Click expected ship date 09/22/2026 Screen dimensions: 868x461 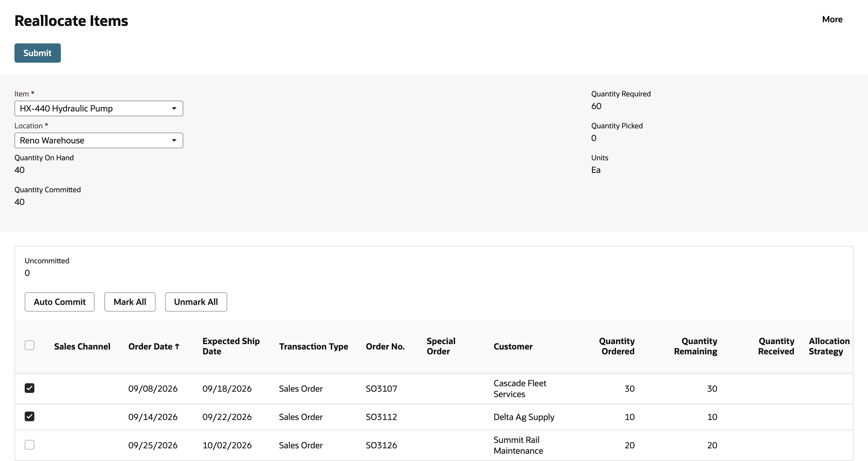[227, 417]
